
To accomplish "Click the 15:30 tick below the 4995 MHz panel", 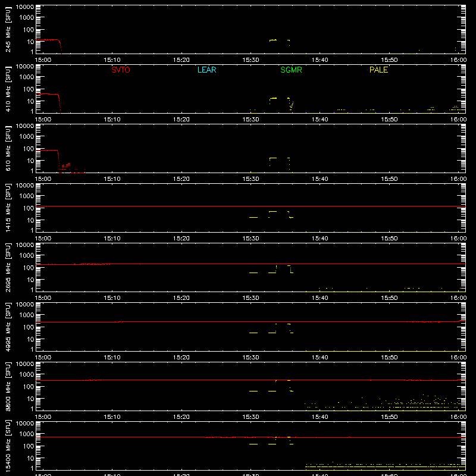I will pyautogui.click(x=250, y=358).
